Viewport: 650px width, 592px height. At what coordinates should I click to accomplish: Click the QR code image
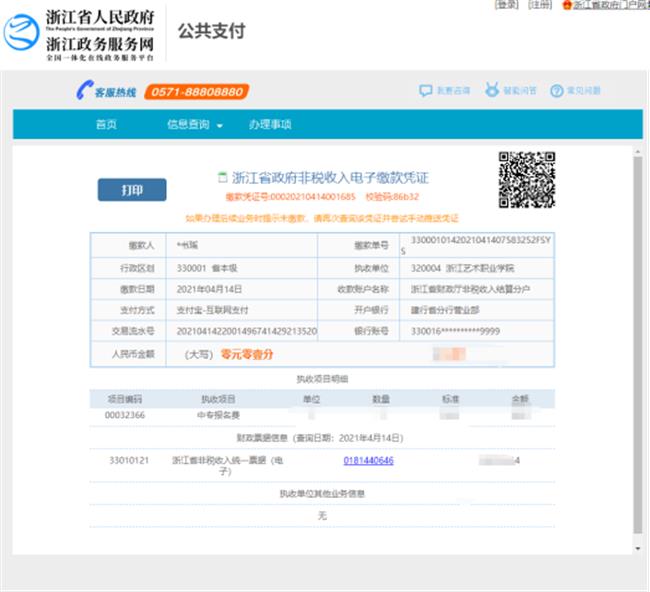526,179
